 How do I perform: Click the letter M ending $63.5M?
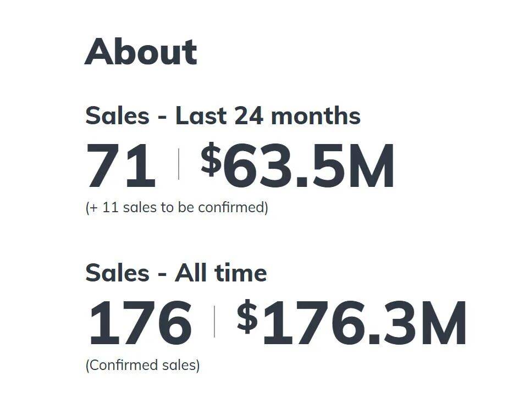[x=371, y=167]
